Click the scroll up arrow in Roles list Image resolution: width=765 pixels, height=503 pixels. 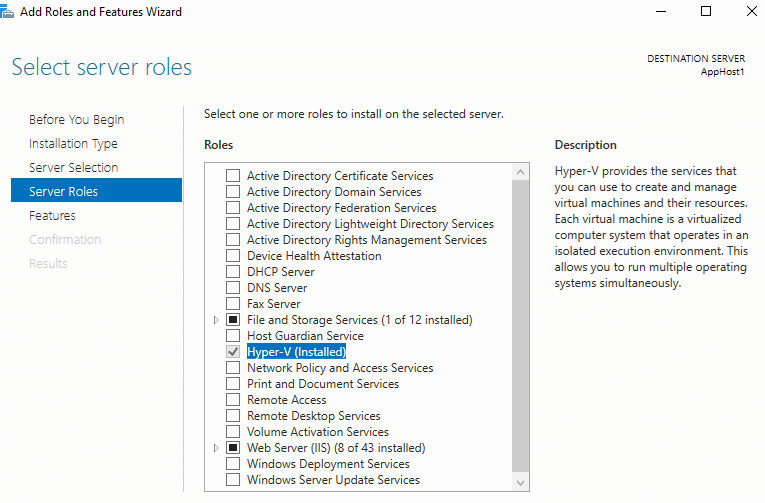521,172
